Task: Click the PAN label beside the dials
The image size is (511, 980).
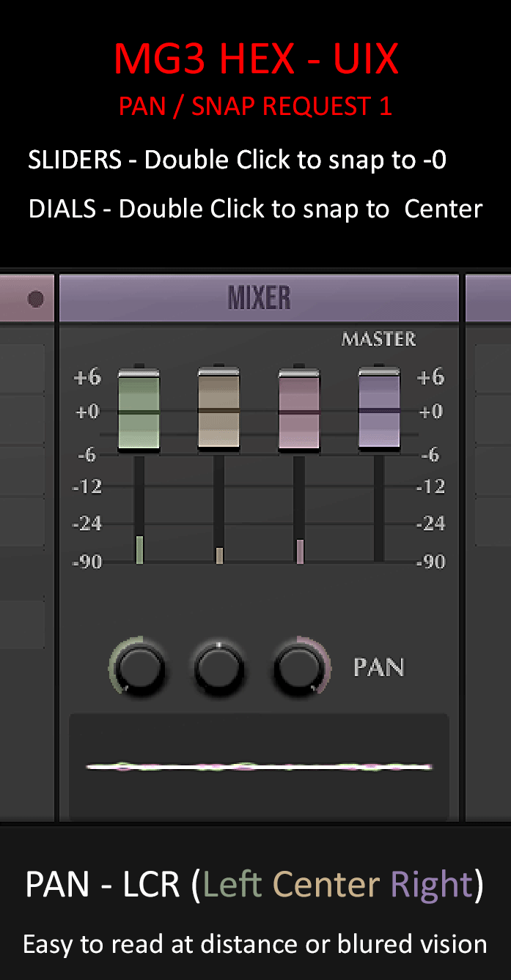Action: (x=378, y=667)
